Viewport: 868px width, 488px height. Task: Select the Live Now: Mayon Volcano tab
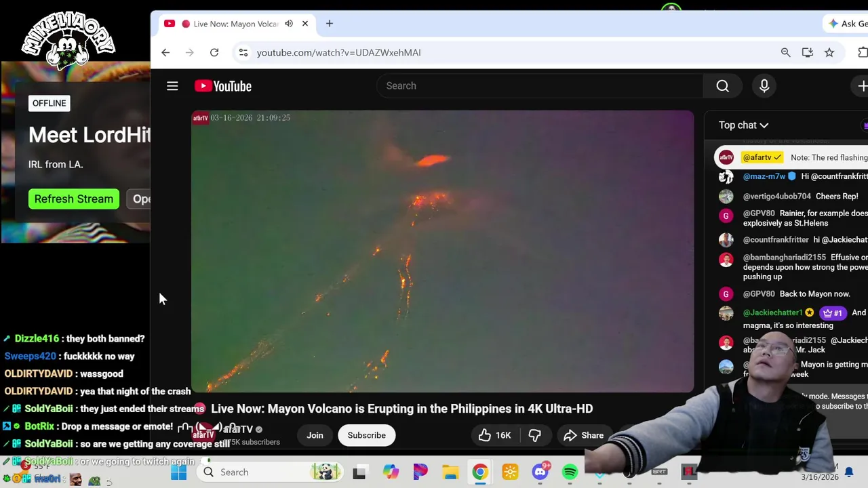tap(235, 24)
